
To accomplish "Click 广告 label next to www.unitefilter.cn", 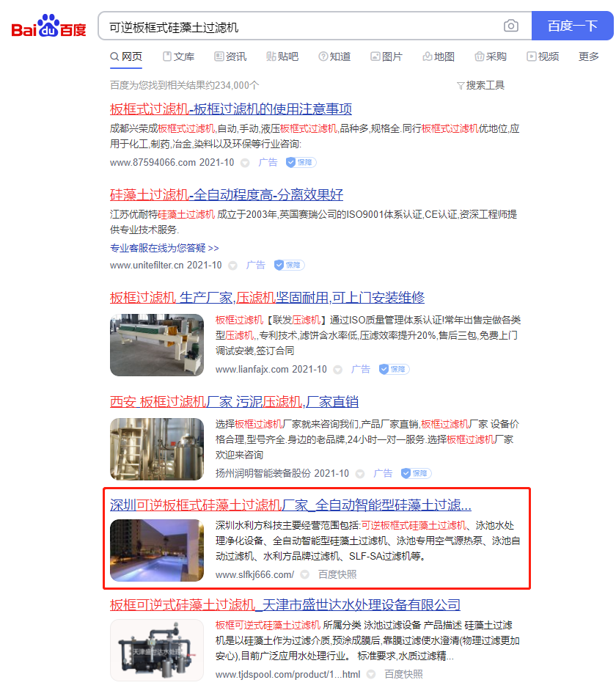I will click(x=256, y=265).
